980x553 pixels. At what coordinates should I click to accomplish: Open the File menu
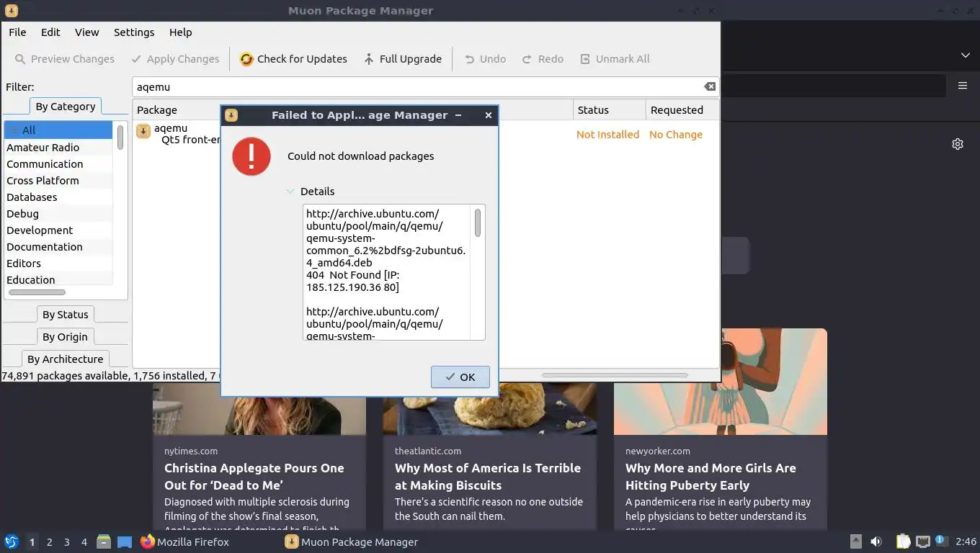[17, 32]
